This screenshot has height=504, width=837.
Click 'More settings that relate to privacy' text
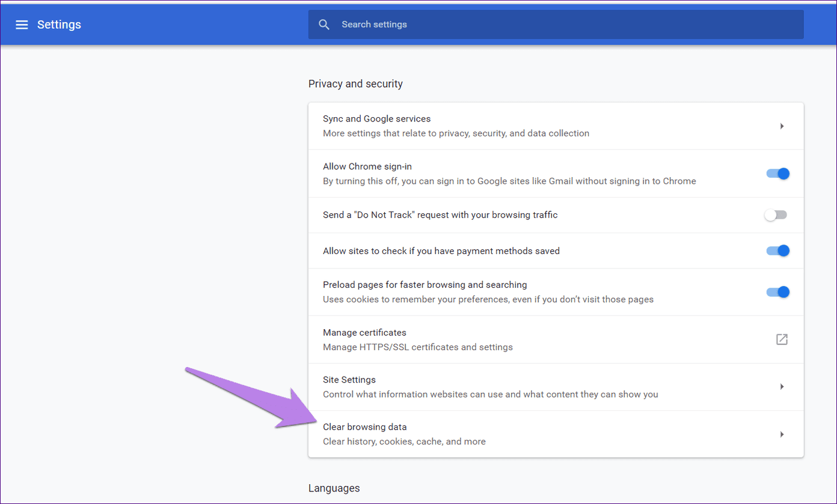[456, 133]
